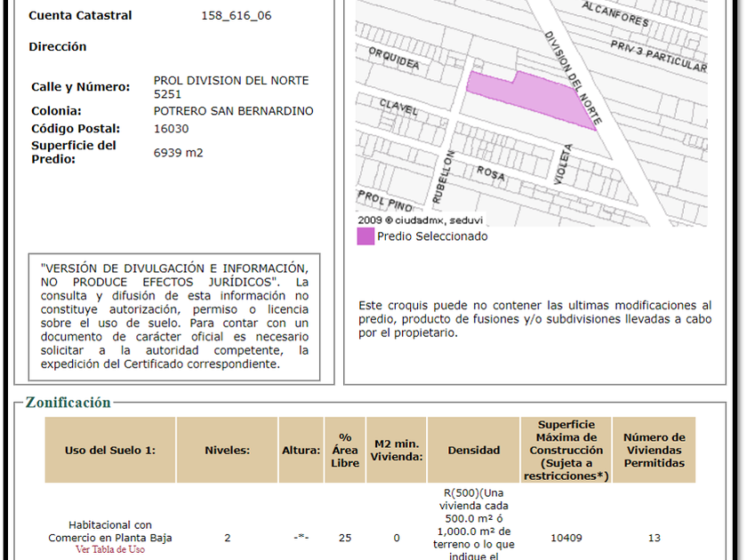
Task: Click the VIOLETA street label on map
Action: point(563,164)
